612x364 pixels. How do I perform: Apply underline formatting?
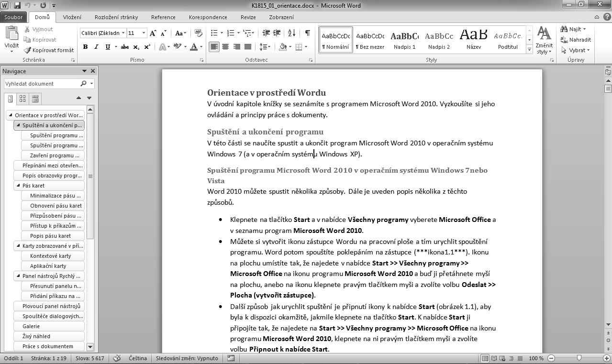pyautogui.click(x=108, y=47)
